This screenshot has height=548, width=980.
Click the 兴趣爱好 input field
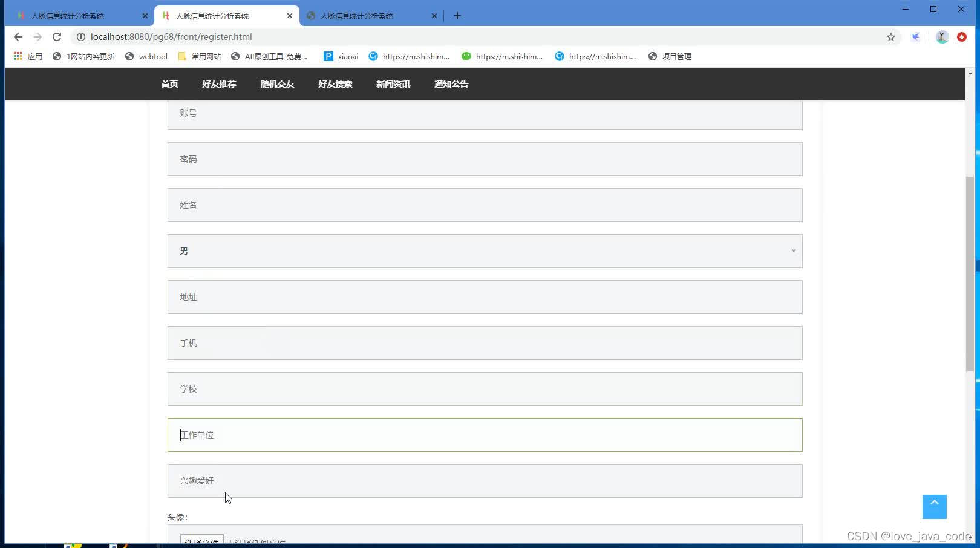click(x=485, y=481)
